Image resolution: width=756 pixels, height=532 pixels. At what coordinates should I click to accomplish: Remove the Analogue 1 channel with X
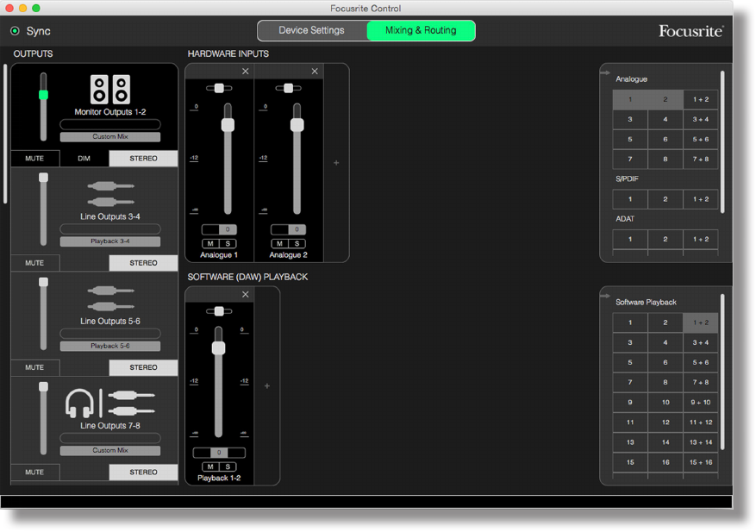[246, 72]
